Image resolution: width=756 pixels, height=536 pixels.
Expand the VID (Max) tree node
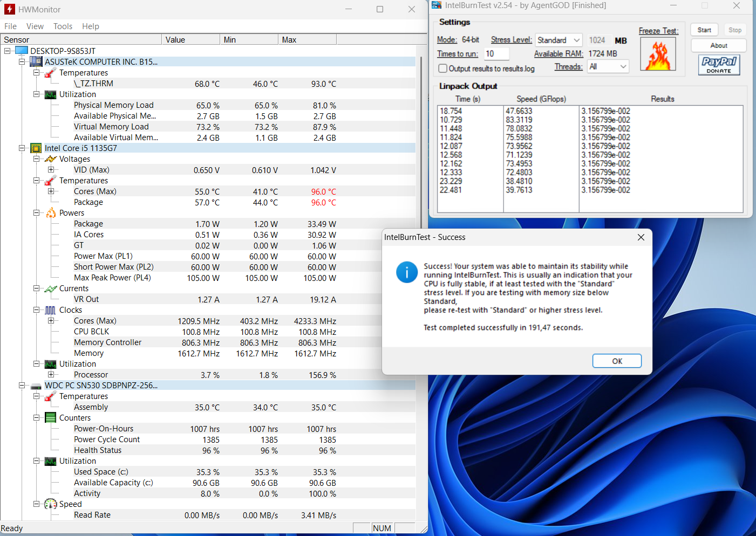click(x=51, y=170)
